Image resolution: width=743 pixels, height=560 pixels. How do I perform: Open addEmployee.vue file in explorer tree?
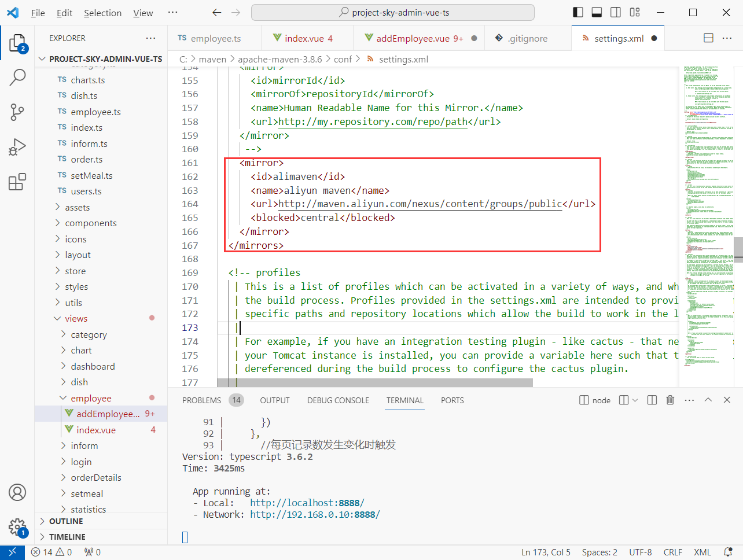pos(101,414)
